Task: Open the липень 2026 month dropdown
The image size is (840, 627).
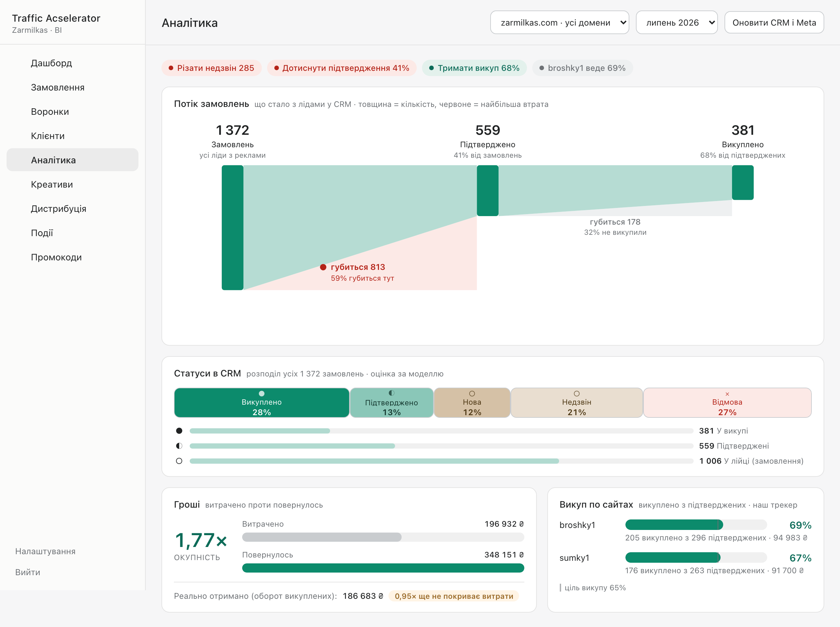Action: 677,23
